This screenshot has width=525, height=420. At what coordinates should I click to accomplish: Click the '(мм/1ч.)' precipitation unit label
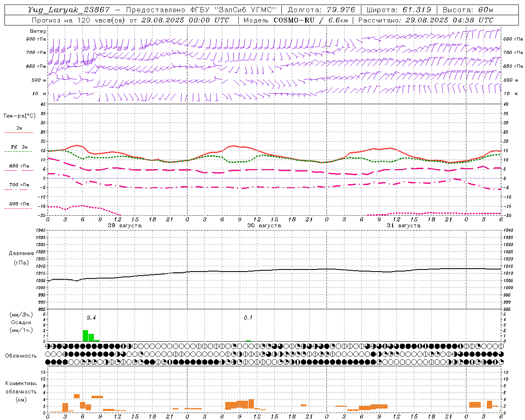click(21, 330)
